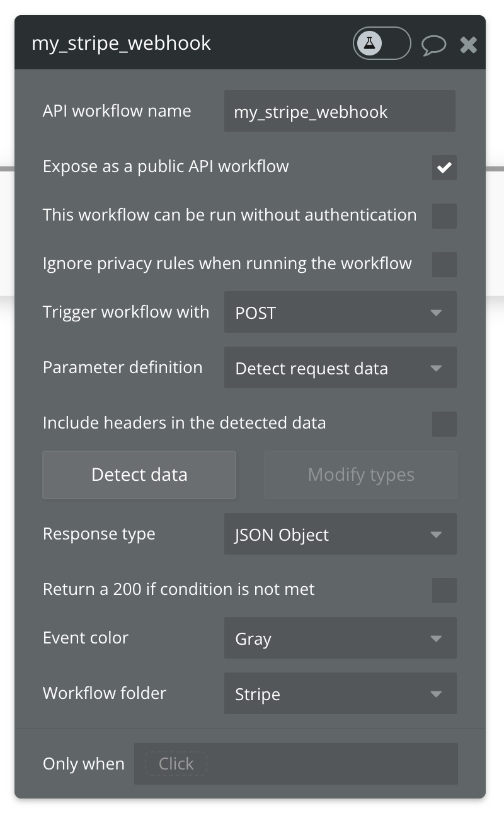The width and height of the screenshot is (504, 813).
Task: Close the my_stripe_webhook property panel
Action: (x=468, y=45)
